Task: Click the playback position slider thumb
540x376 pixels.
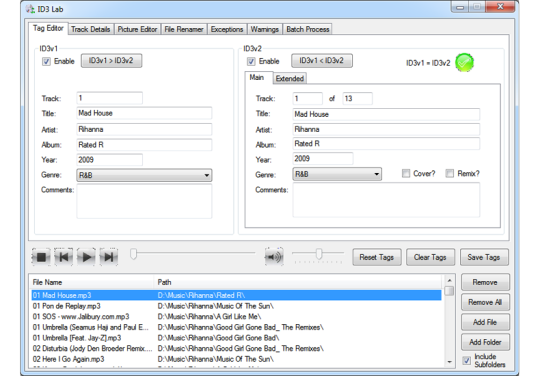Action: tap(133, 254)
